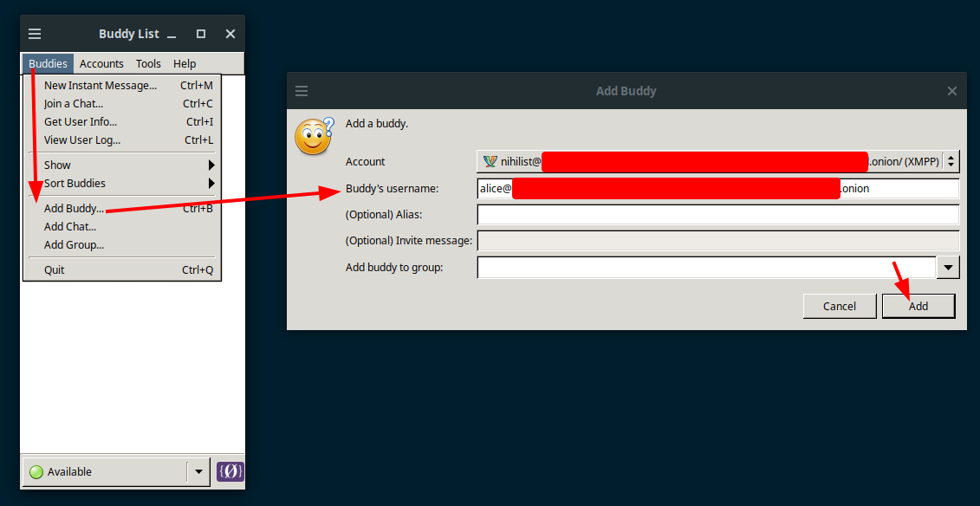Click the 'Add a buddy.' heading text
Viewport: 980px width, 506px height.
pyautogui.click(x=377, y=124)
